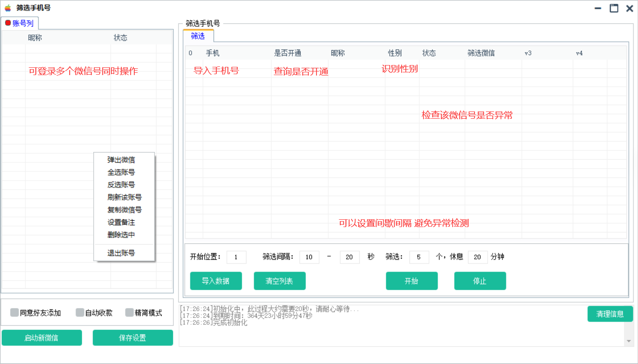Click the log scrollbar down arrow
638x364 pixels.
coord(629,341)
